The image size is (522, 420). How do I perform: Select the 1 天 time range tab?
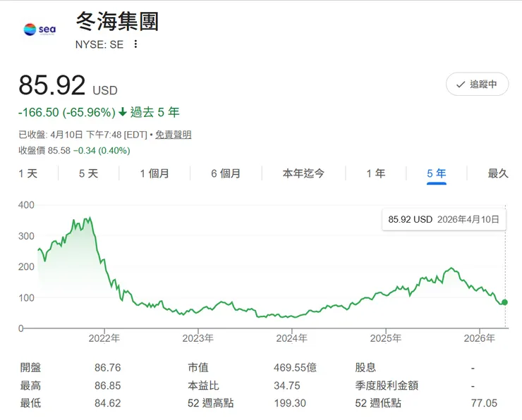tap(28, 173)
